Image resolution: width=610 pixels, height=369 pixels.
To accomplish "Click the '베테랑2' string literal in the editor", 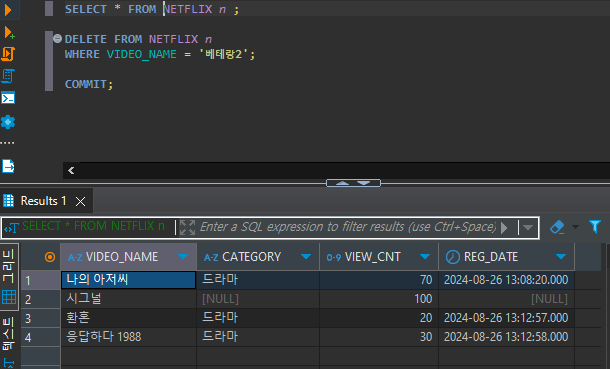I will pos(224,54).
